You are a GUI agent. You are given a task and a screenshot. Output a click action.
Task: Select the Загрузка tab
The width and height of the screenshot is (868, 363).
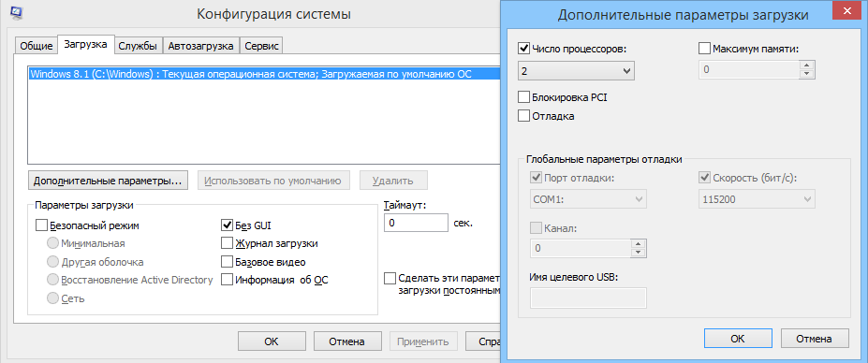pyautogui.click(x=86, y=44)
